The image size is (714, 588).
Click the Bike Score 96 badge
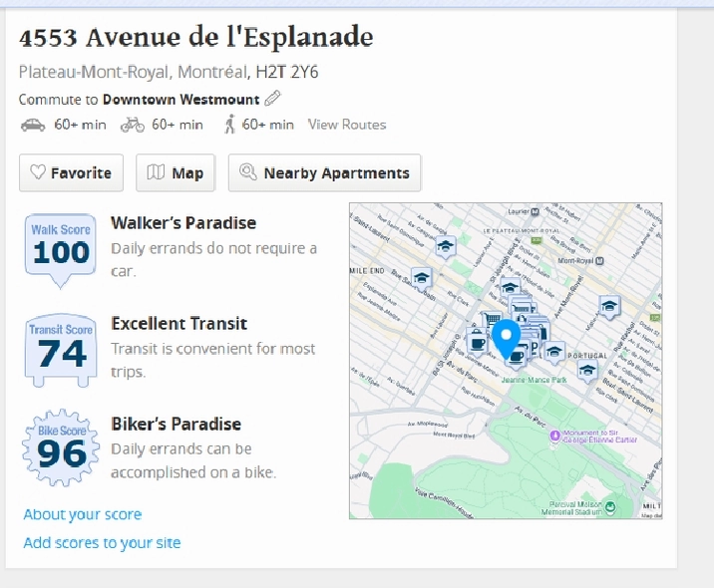tap(61, 447)
